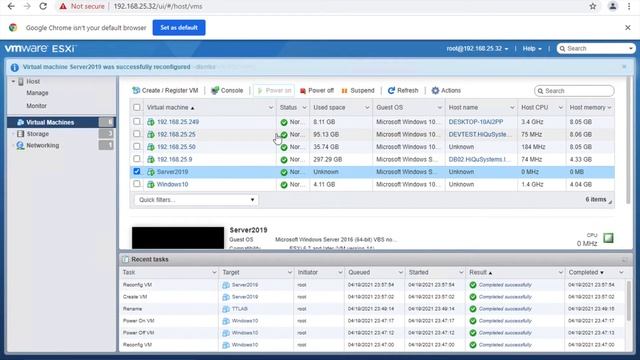Click Server2019 Normal status icon
The image size is (640, 360).
pyautogui.click(x=284, y=172)
